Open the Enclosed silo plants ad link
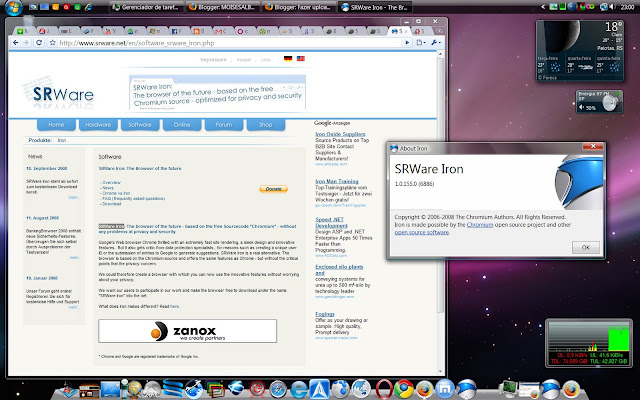 click(339, 270)
